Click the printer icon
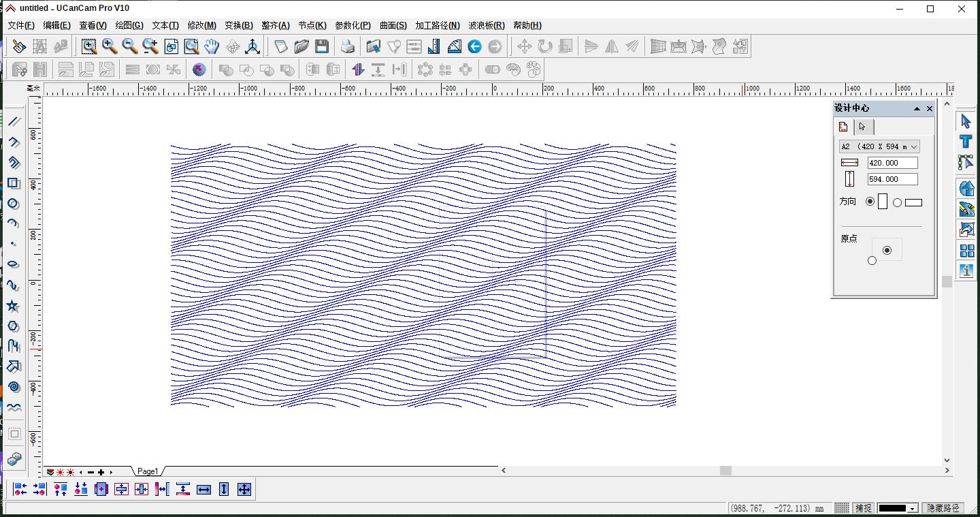Screen dimensions: 980x517 348,46
